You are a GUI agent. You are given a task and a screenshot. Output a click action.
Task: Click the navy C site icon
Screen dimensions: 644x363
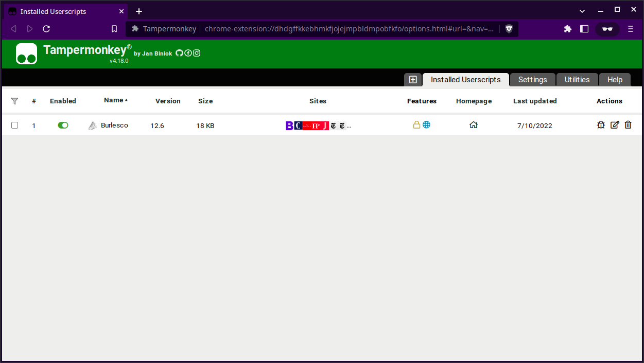298,125
